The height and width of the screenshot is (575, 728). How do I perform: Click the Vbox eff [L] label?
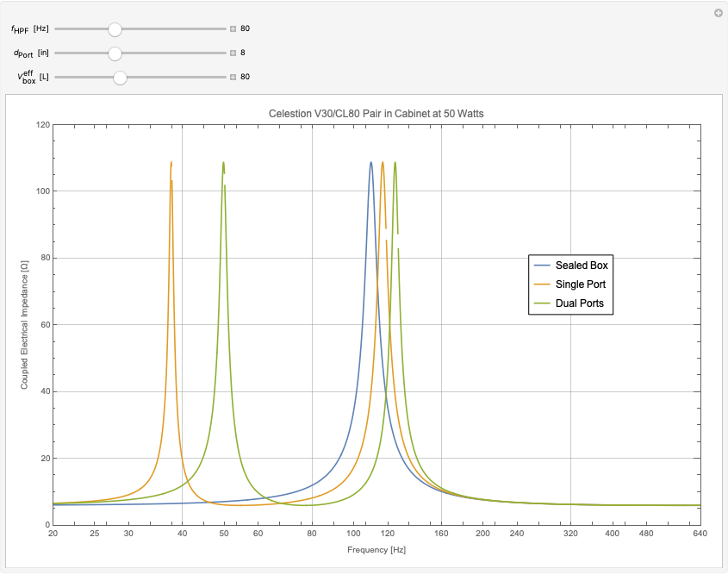[34, 77]
